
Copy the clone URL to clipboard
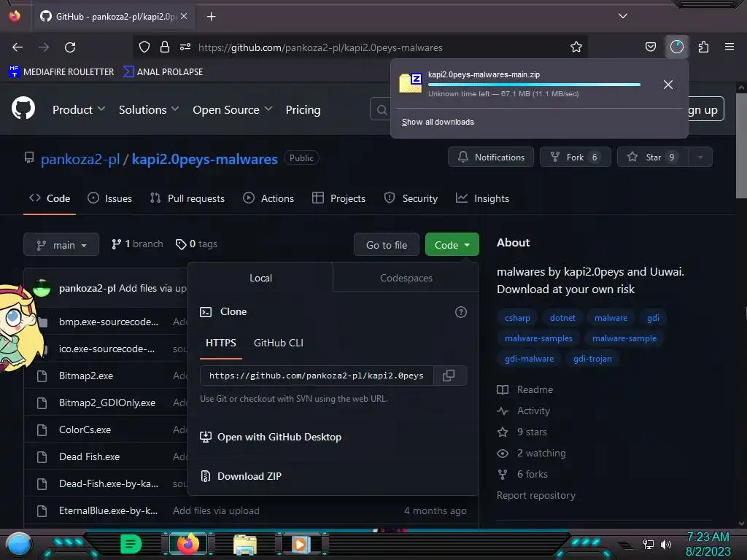pos(449,376)
